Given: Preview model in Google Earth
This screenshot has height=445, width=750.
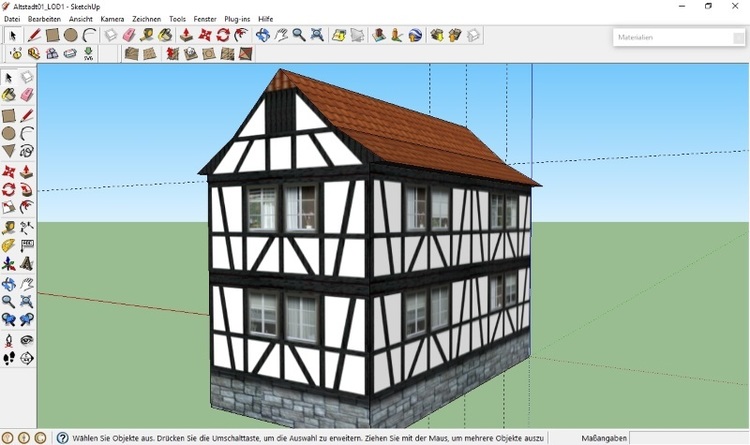Looking at the screenshot, I should tap(415, 35).
